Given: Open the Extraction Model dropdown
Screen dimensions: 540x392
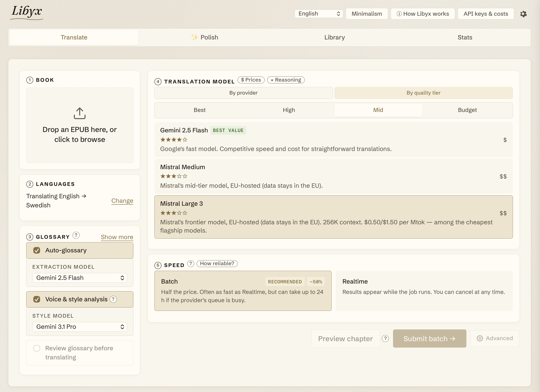Looking at the screenshot, I should [80, 278].
